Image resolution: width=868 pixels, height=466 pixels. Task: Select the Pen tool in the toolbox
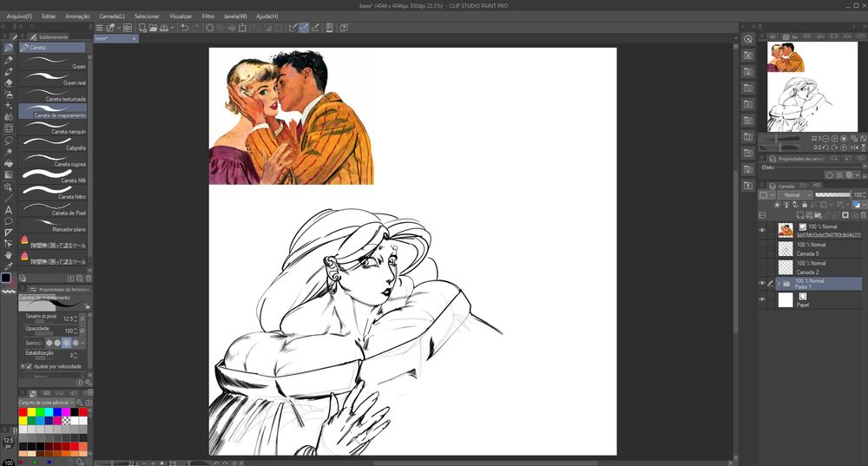click(x=9, y=48)
